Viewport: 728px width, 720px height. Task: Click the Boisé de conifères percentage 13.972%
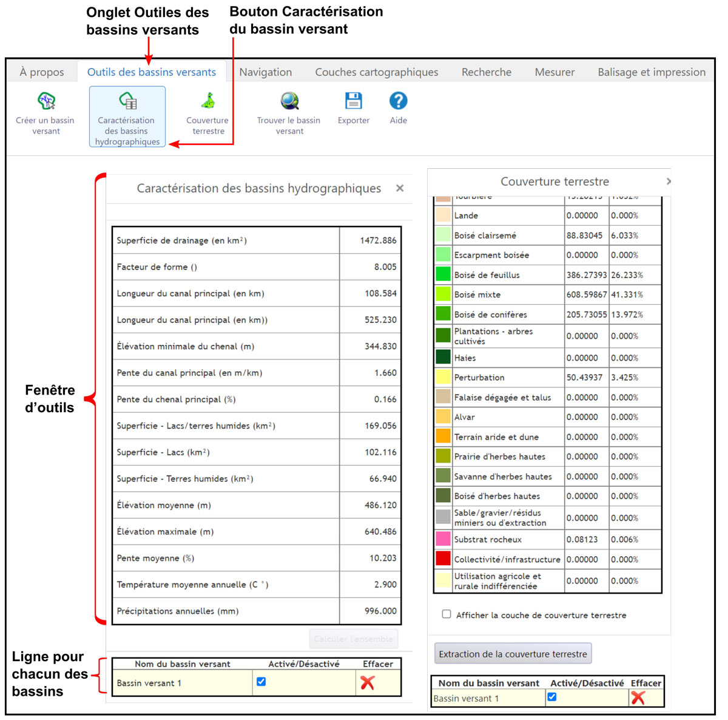point(627,314)
